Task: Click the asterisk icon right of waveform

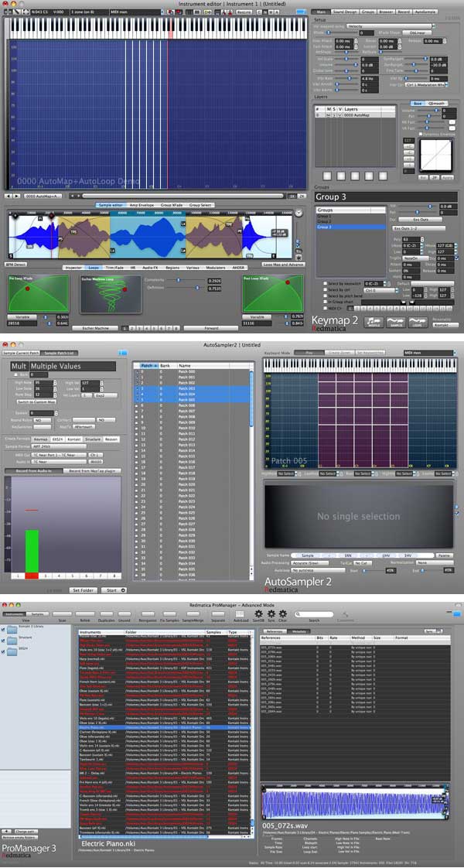Action: (299, 258)
